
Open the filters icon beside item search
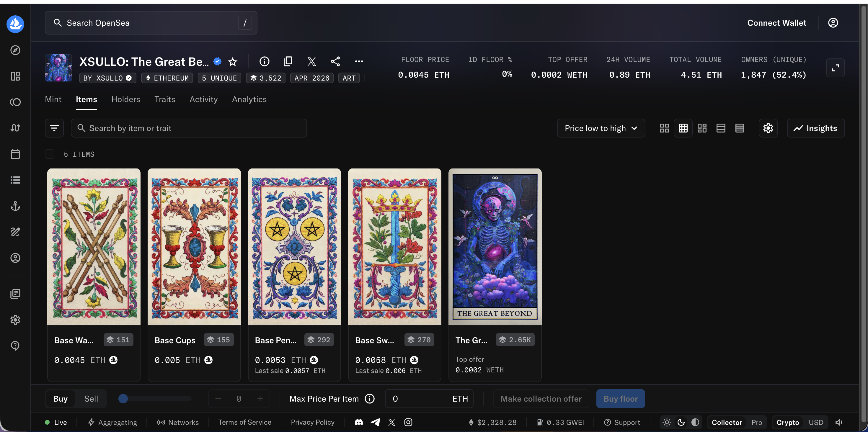pyautogui.click(x=54, y=128)
